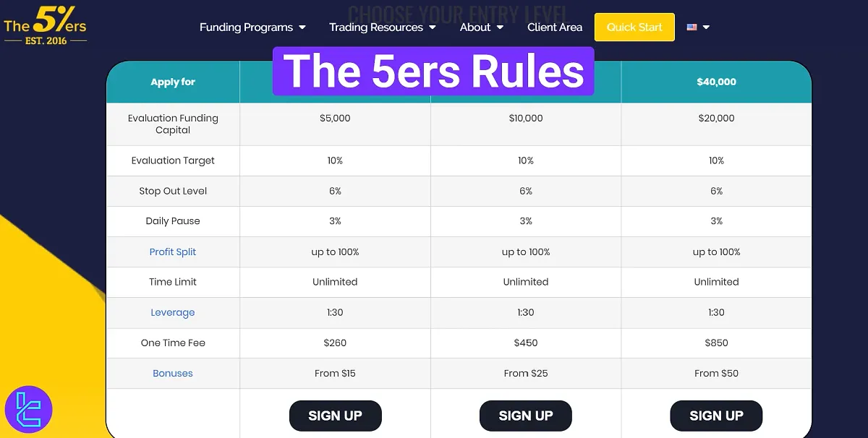This screenshot has height=438, width=868.
Task: Select the Client Area menu item
Action: tap(555, 27)
